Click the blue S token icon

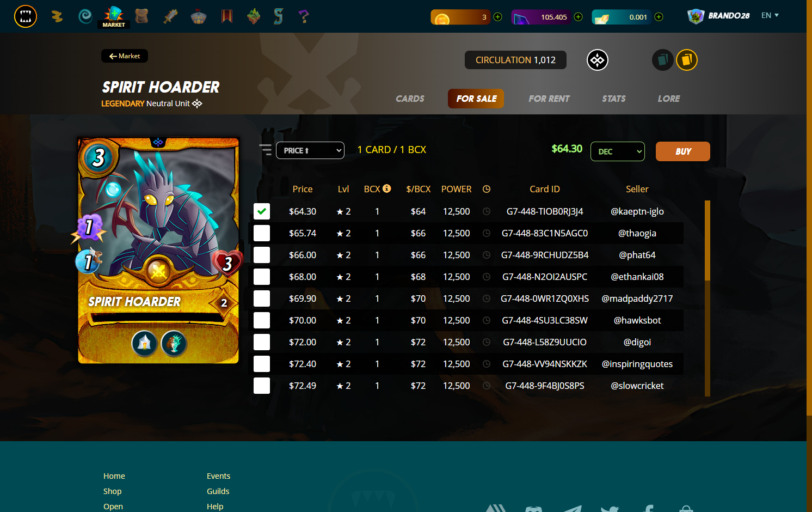278,16
